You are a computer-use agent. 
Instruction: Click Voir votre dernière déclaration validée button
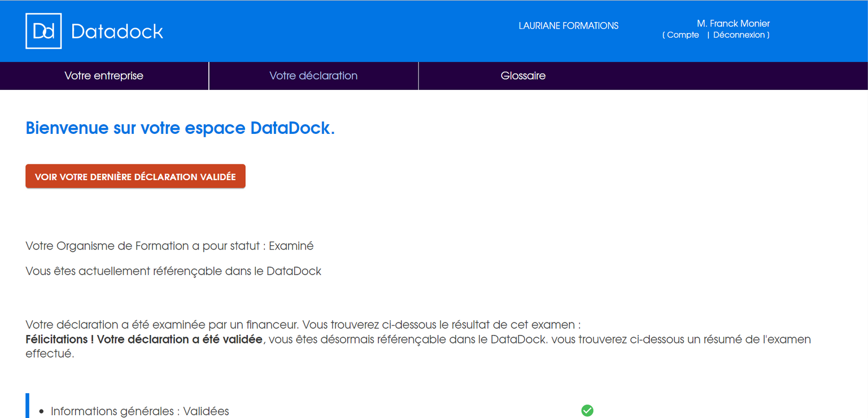[136, 177]
